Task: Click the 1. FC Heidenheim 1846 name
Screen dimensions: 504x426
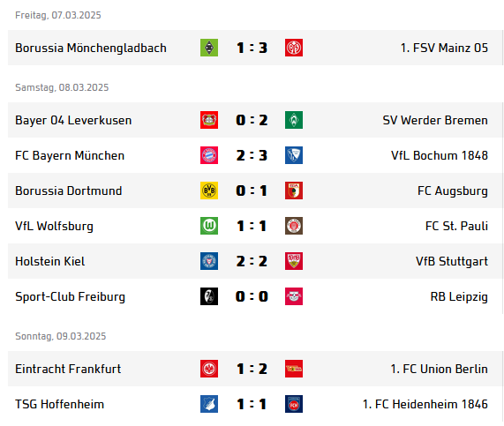Action: 425,404
